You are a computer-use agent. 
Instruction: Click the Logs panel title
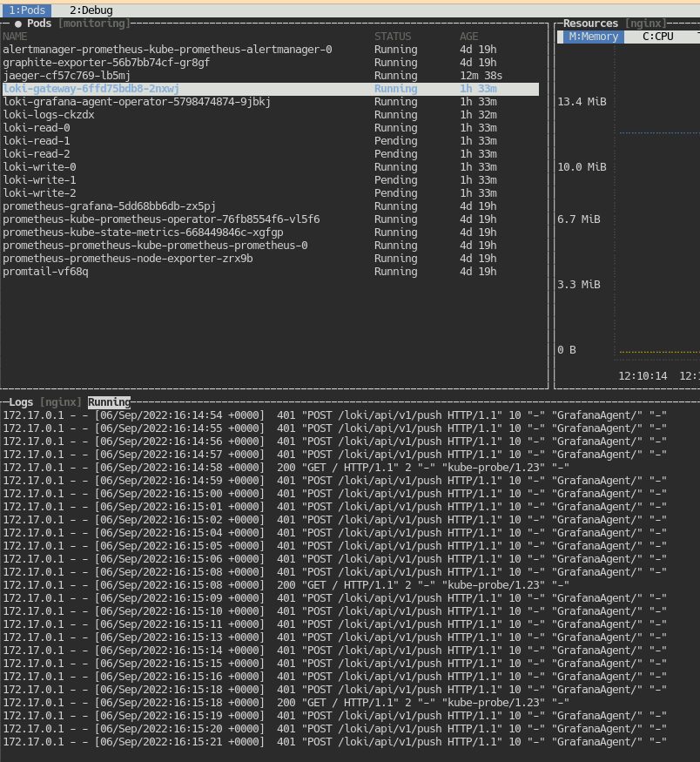tap(19, 401)
